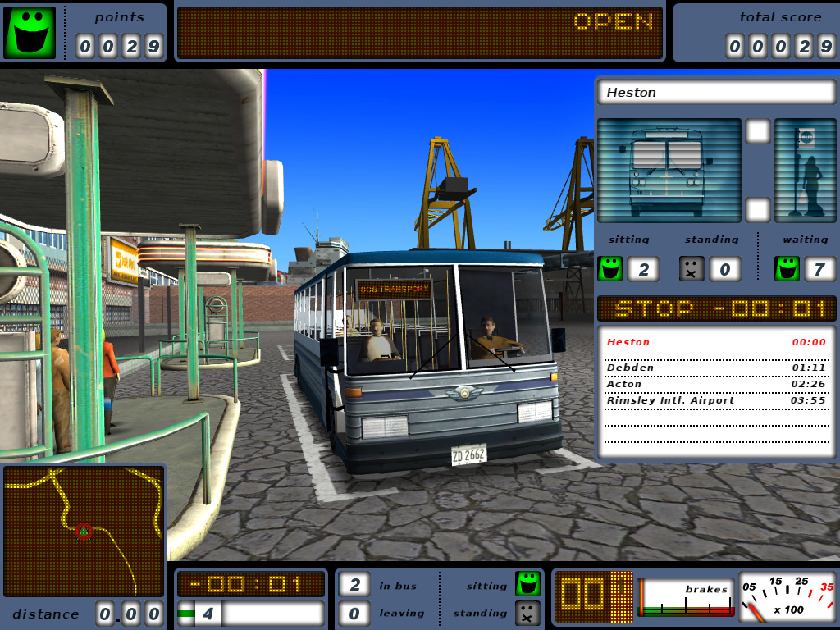Click the brakes pressure gauge

686,597
